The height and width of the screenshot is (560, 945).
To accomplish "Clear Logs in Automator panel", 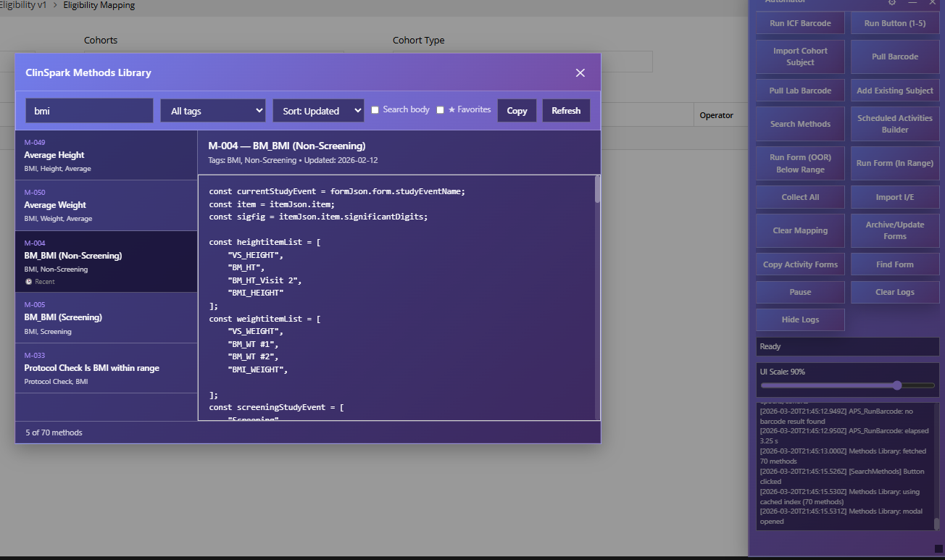I will coord(895,292).
